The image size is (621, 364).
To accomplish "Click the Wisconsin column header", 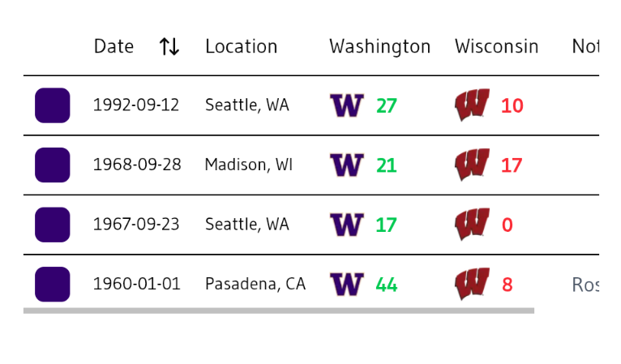I will (x=497, y=46).
